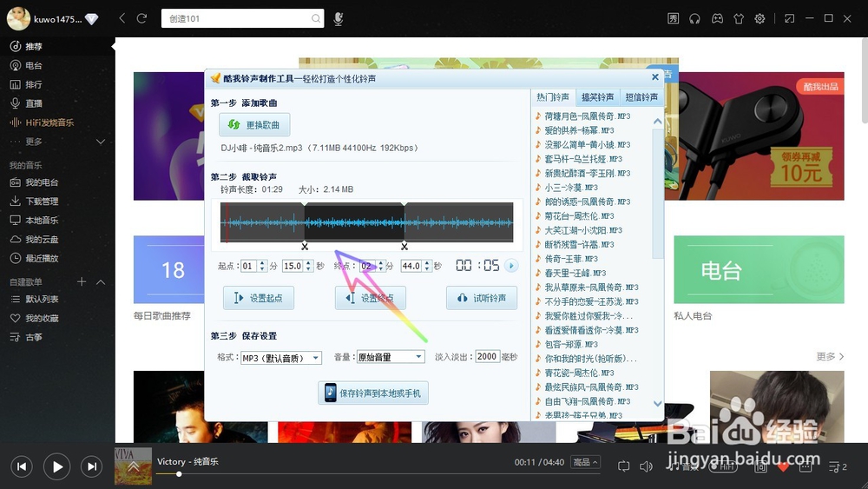This screenshot has height=489, width=868.
Task: Switch to mini mode icon
Action: [x=789, y=18]
